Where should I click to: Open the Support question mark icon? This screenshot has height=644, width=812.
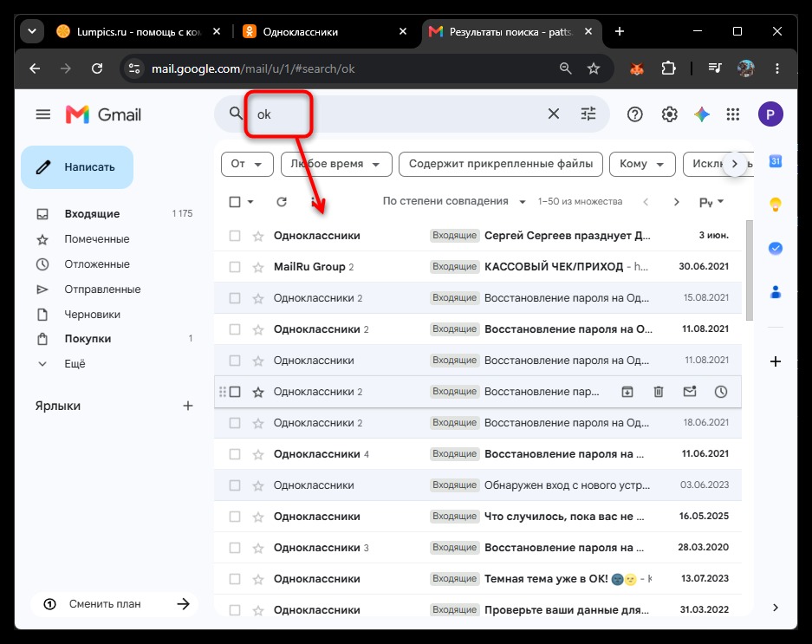634,114
